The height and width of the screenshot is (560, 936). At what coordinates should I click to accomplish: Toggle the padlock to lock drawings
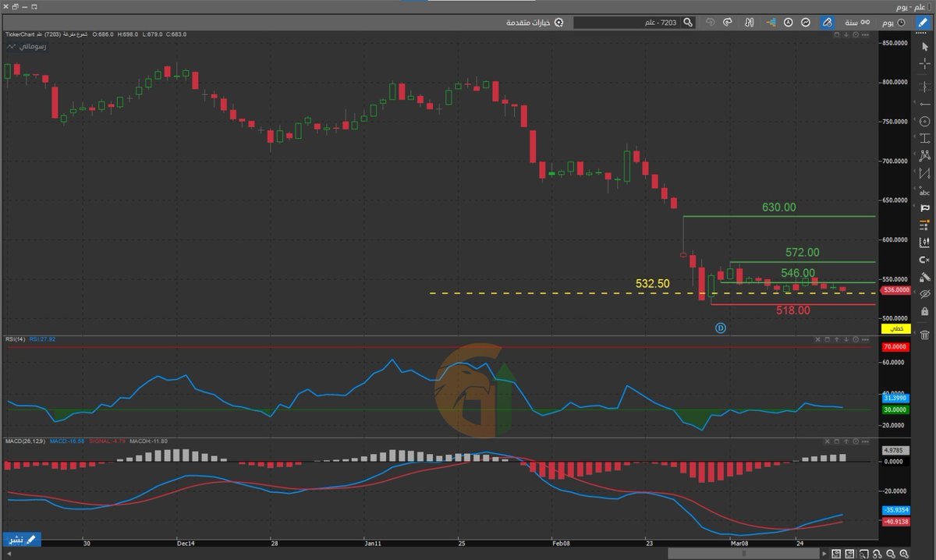point(924,312)
